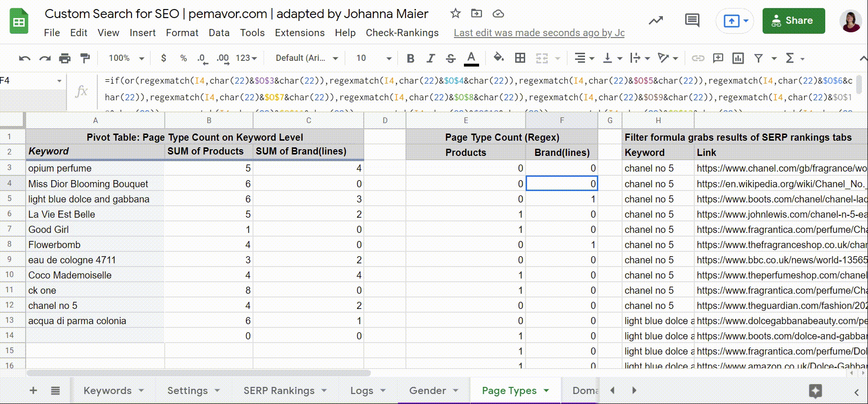
Task: Open the Check-Rankings menu
Action: [x=402, y=33]
